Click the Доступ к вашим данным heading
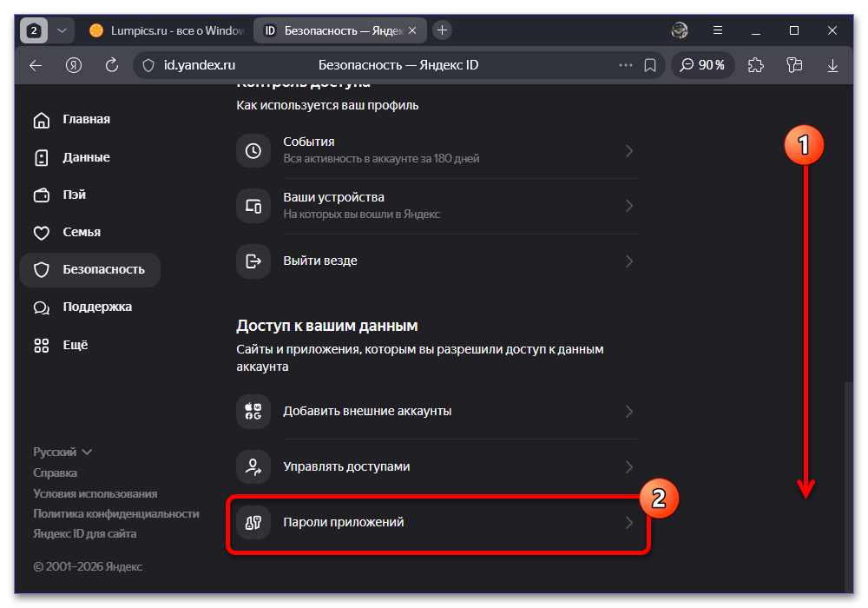 (x=326, y=326)
